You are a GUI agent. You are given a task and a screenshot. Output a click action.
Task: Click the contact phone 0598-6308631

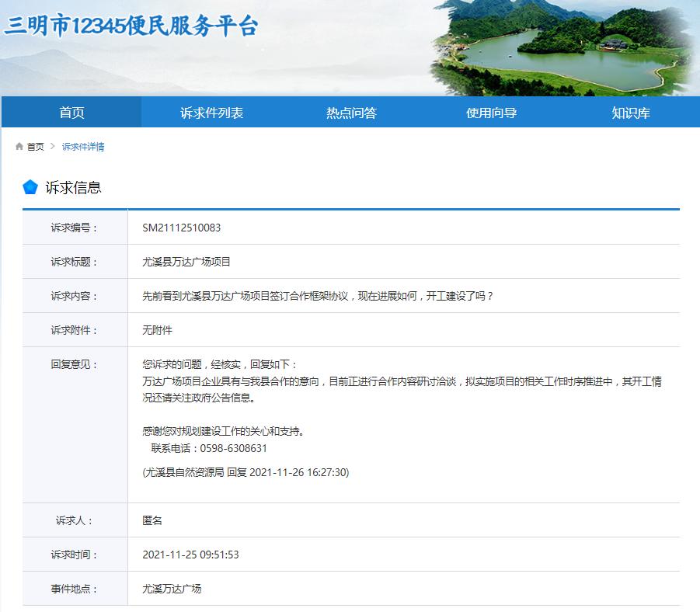(234, 448)
